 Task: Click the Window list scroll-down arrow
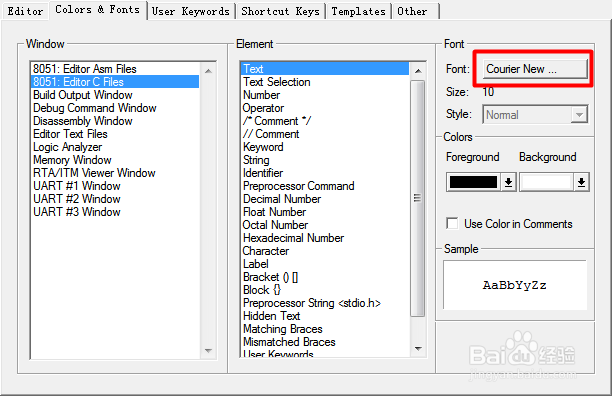pos(208,351)
